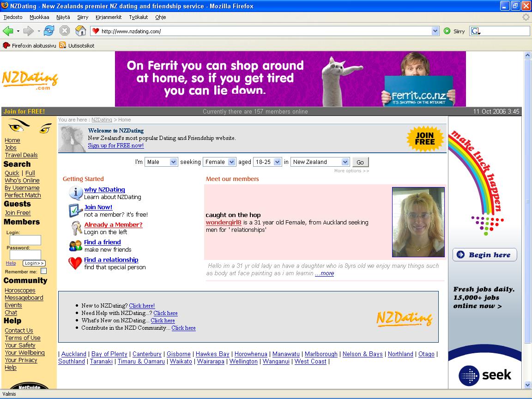Screen dimensions: 532x399
Task: Click the yellow eyes graphic in sidebar
Action: click(29, 127)
